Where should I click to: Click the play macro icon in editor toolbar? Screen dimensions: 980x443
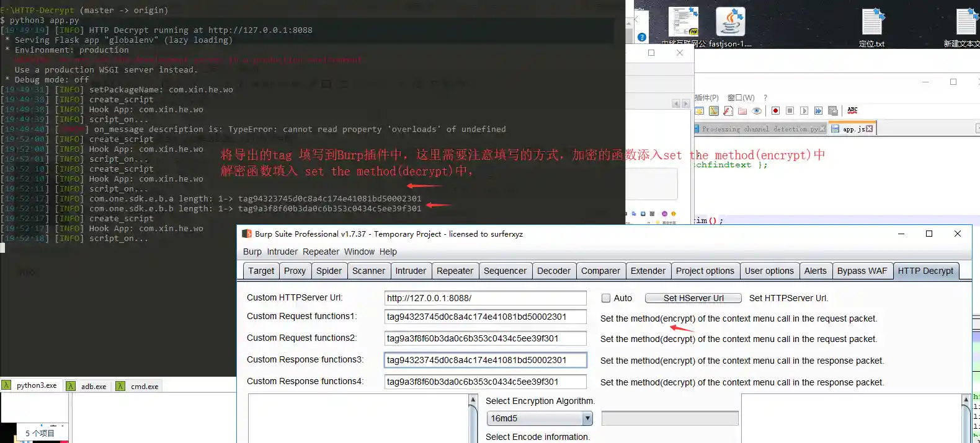804,111
